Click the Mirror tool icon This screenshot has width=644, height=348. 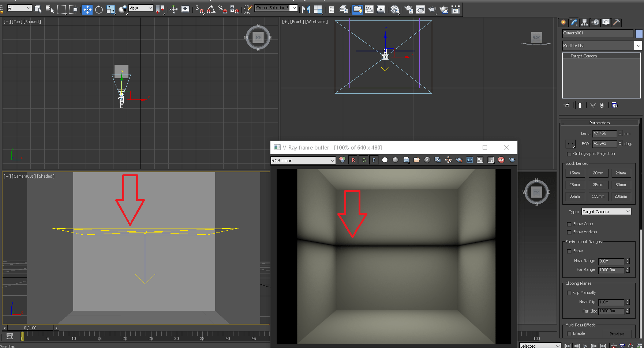pos(306,9)
